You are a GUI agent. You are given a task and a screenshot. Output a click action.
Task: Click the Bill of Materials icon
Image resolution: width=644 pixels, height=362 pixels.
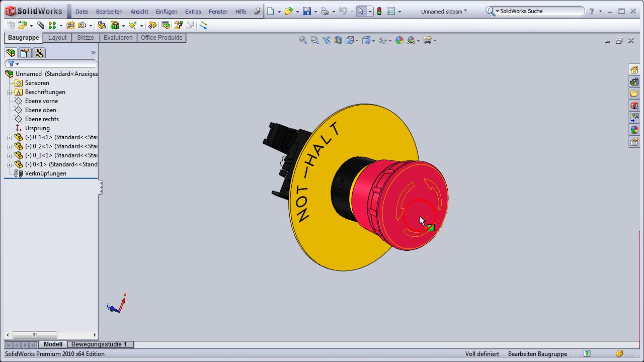166,25
